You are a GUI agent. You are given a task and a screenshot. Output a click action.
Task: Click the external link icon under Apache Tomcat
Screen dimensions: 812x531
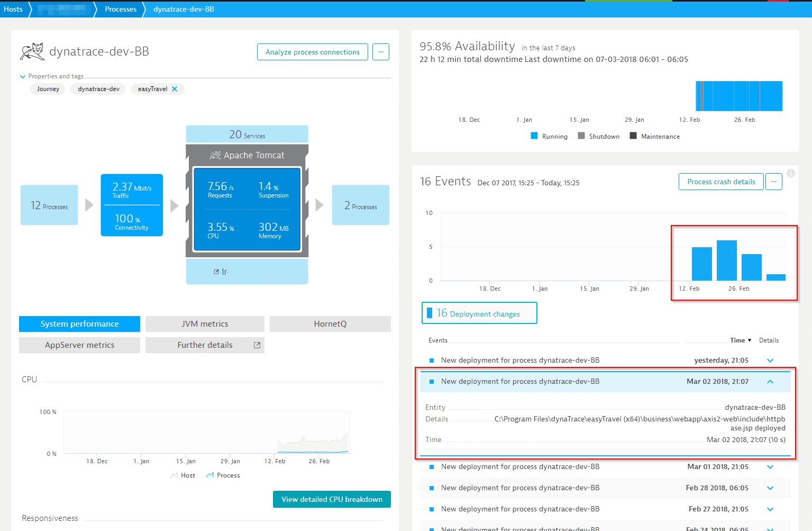[x=216, y=272]
